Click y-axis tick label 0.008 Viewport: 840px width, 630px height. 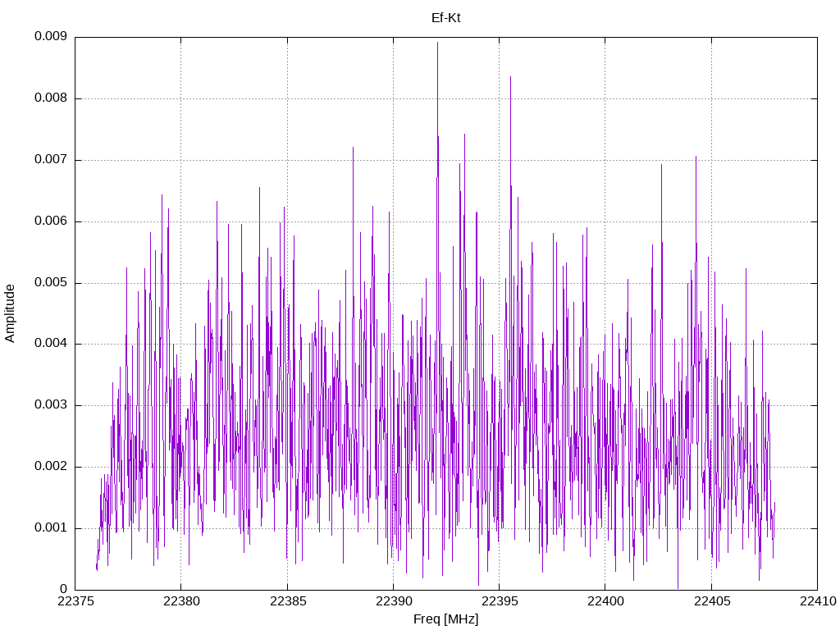[x=51, y=98]
